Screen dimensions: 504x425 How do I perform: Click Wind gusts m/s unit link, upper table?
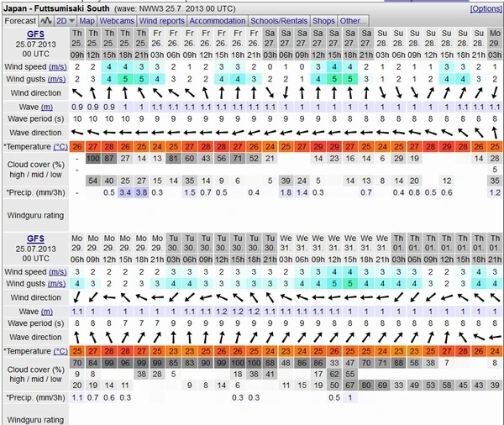pyautogui.click(x=58, y=79)
